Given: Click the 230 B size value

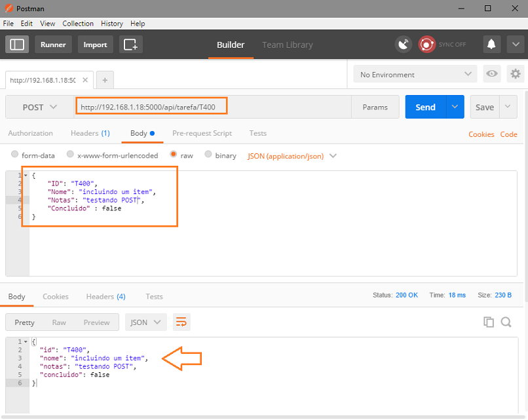Looking at the screenshot, I should pyautogui.click(x=503, y=295).
